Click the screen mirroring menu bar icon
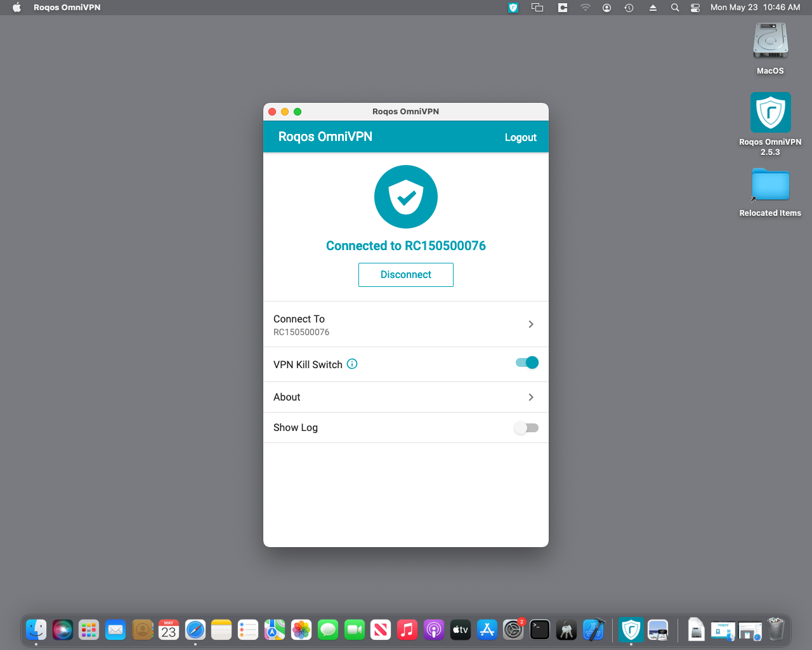The width and height of the screenshot is (812, 650). coord(537,8)
